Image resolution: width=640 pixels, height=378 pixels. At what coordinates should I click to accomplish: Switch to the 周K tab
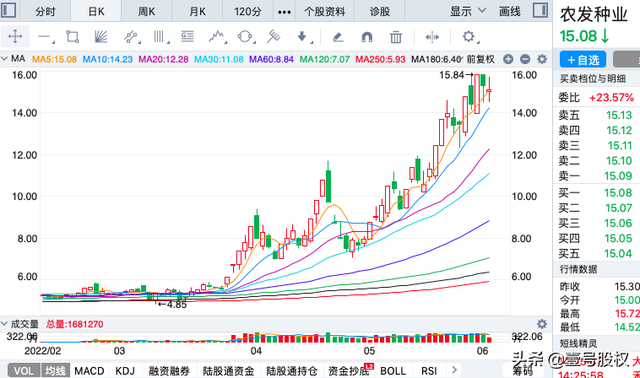(x=147, y=11)
